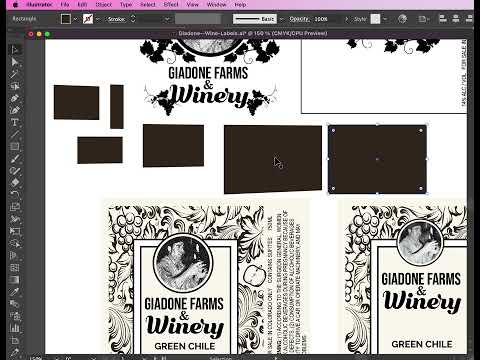Click the Stroke label link
This screenshot has width=480, height=360.
[117, 19]
